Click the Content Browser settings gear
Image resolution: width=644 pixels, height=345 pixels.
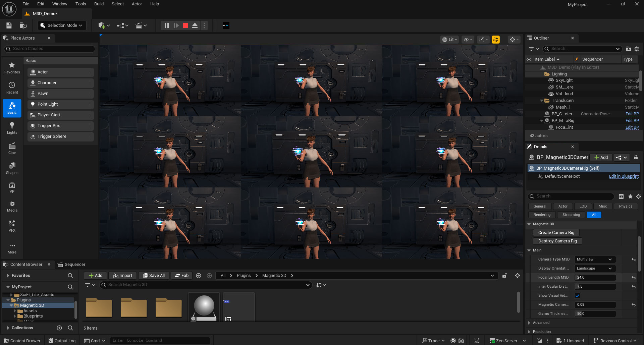[517, 276]
